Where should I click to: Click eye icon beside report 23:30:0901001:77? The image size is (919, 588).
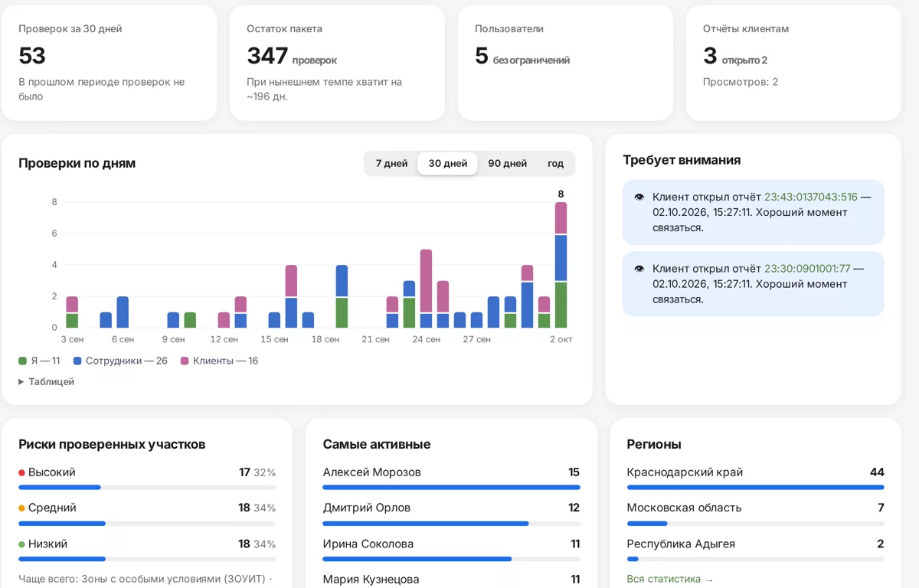639,269
